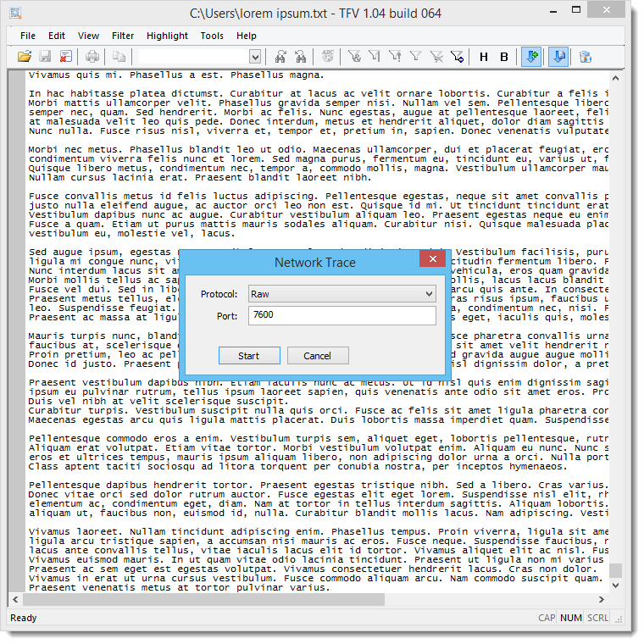Click the ABC spell-check style icon
The image size is (644, 644).
(x=328, y=56)
